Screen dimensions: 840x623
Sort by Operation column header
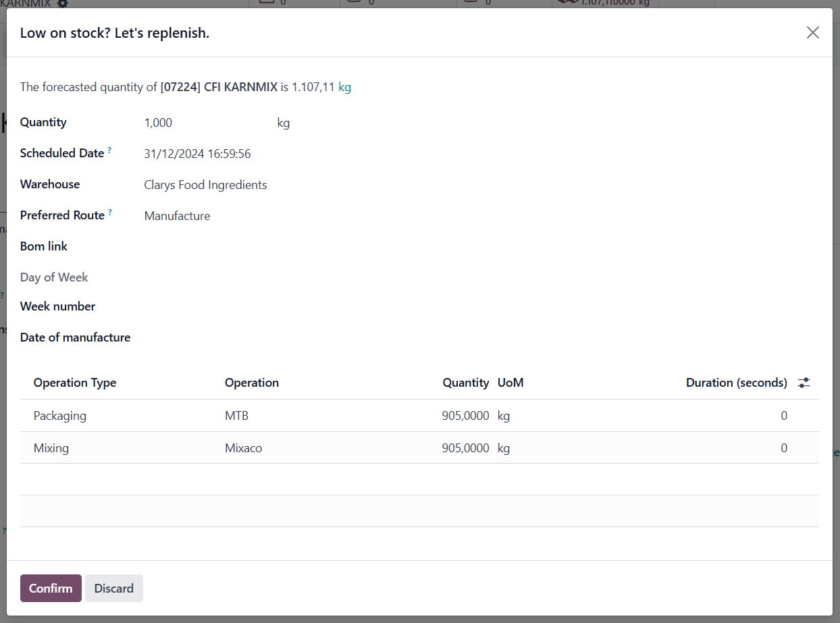(252, 383)
